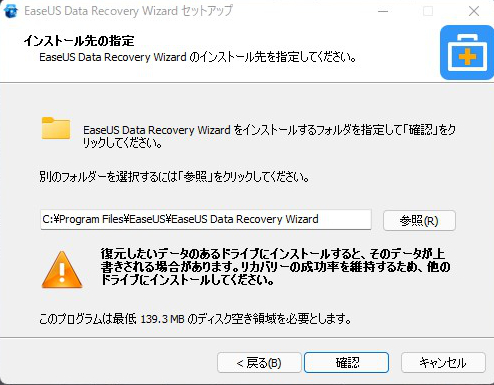Image resolution: width=494 pixels, height=385 pixels.
Task: Click the orange warning triangle icon
Action: [x=62, y=270]
